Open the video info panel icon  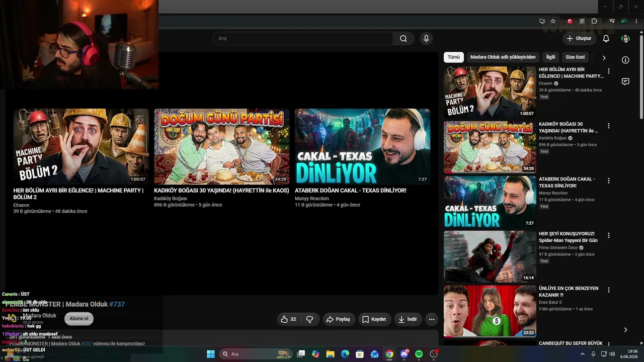625,60
